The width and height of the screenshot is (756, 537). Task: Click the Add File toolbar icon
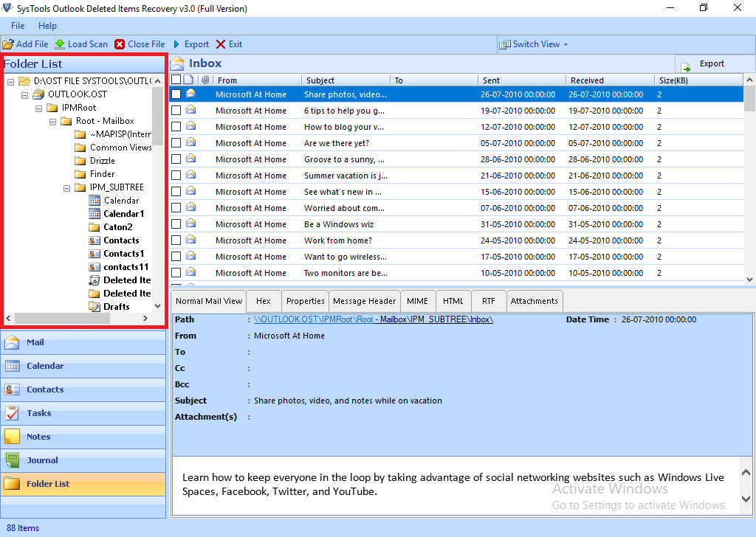[x=8, y=44]
